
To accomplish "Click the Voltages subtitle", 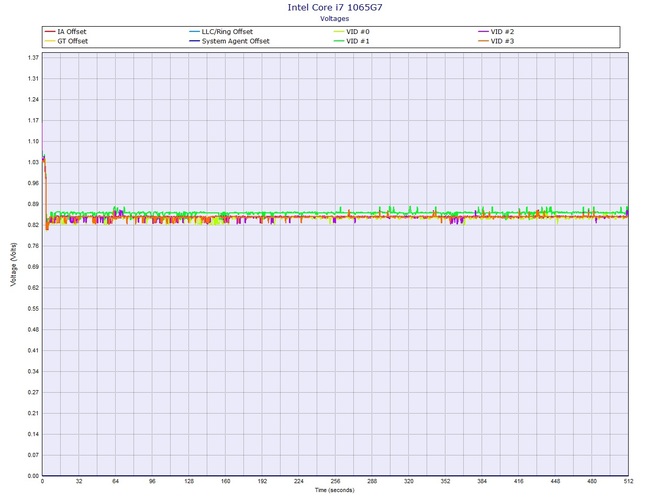I will [335, 19].
